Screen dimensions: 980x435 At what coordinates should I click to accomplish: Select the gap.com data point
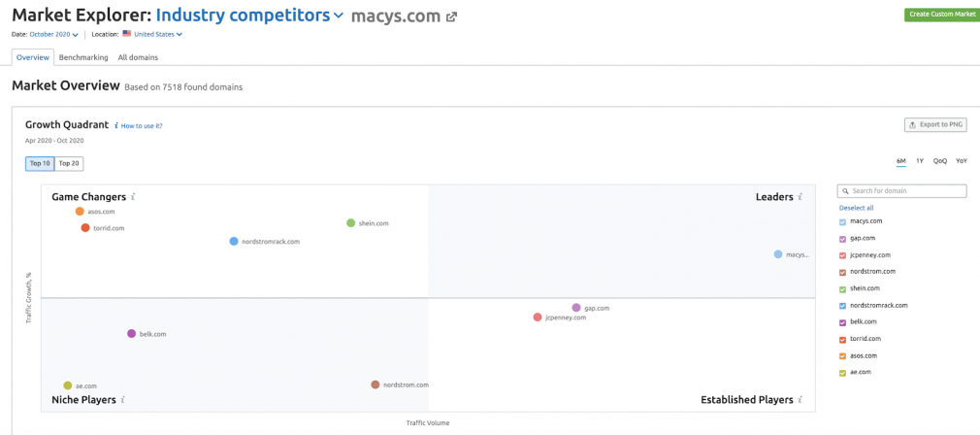(576, 308)
